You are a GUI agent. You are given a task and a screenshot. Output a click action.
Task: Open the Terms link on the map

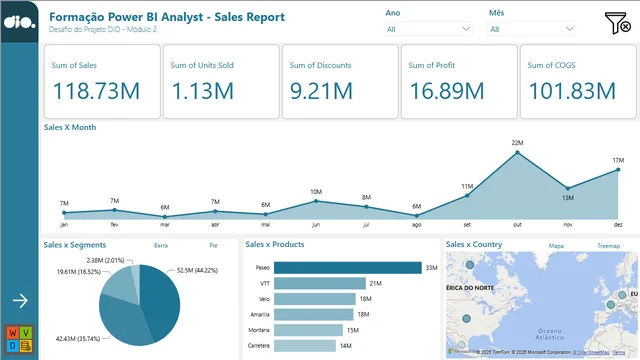[x=619, y=352]
